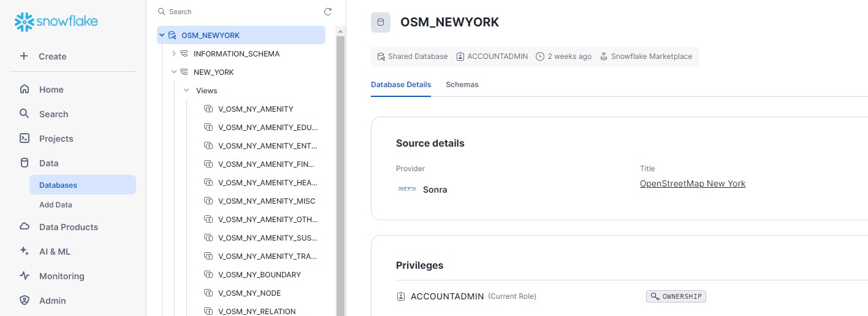Click Add Data in the sidebar

[56, 205]
